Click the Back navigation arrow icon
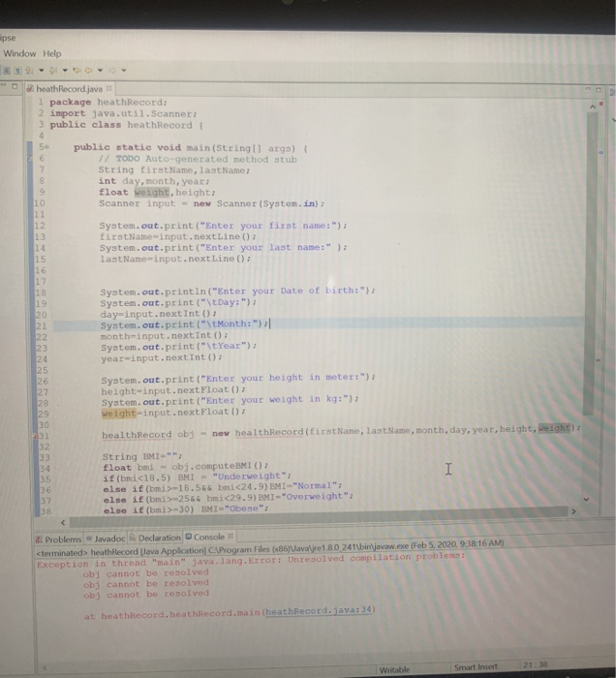The width and height of the screenshot is (616, 678). [x=88, y=71]
